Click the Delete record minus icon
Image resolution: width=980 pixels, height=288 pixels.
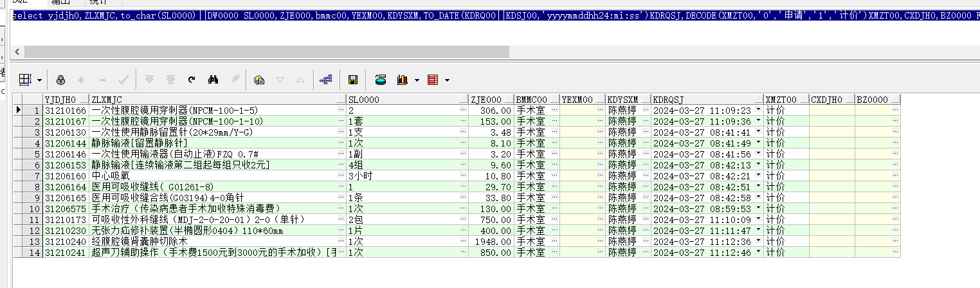tap(102, 80)
